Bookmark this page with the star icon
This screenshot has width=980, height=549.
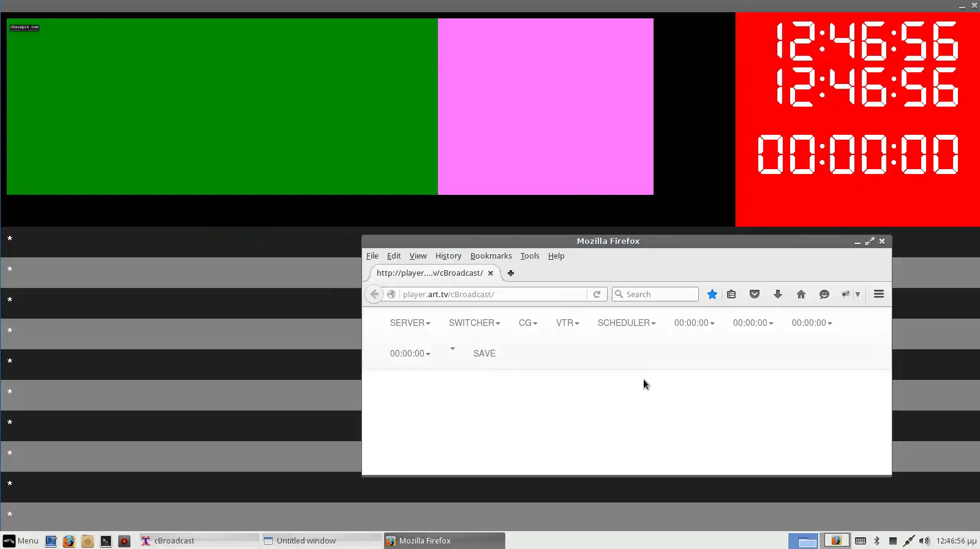[x=712, y=294]
